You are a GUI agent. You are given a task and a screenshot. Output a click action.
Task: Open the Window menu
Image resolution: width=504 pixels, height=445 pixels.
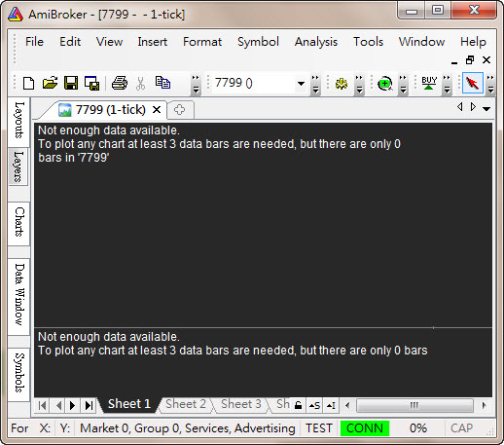(x=421, y=42)
